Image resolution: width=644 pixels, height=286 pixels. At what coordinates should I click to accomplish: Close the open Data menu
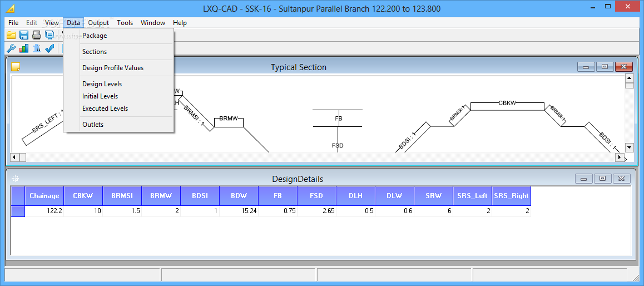pyautogui.click(x=73, y=23)
